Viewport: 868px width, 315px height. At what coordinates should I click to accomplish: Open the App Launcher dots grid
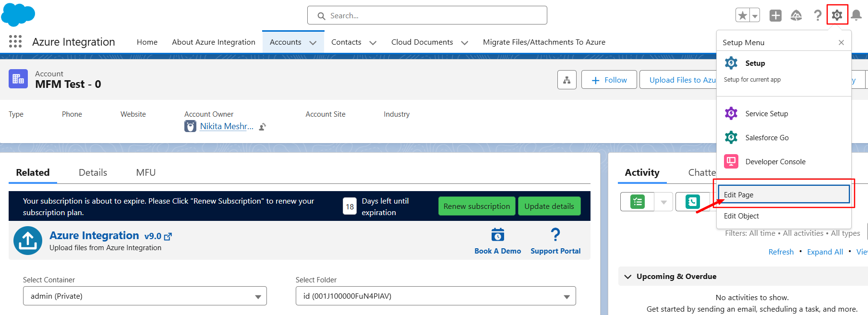tap(15, 42)
